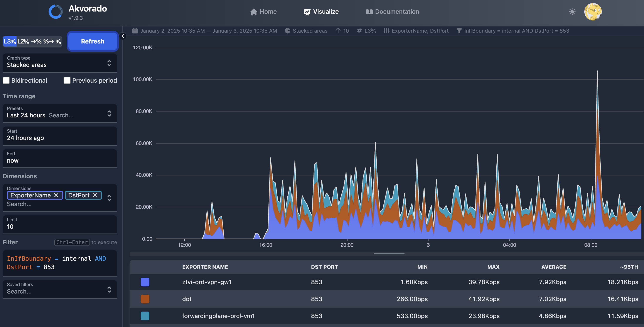Click the 266.00bps min value
Image resolution: width=644 pixels, height=327 pixels.
coord(412,299)
